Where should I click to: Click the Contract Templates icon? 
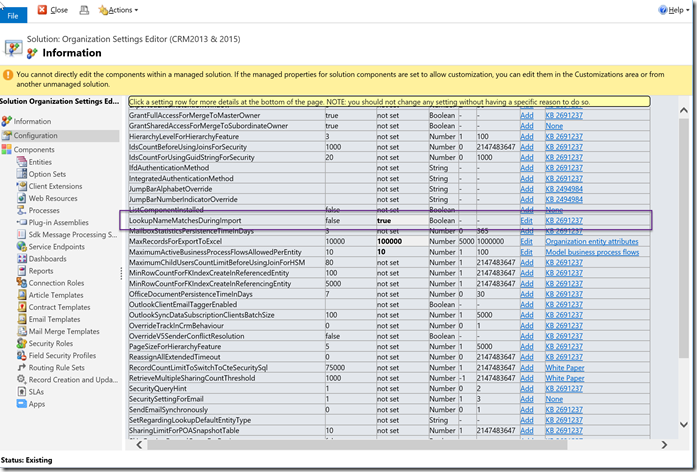[x=21, y=307]
